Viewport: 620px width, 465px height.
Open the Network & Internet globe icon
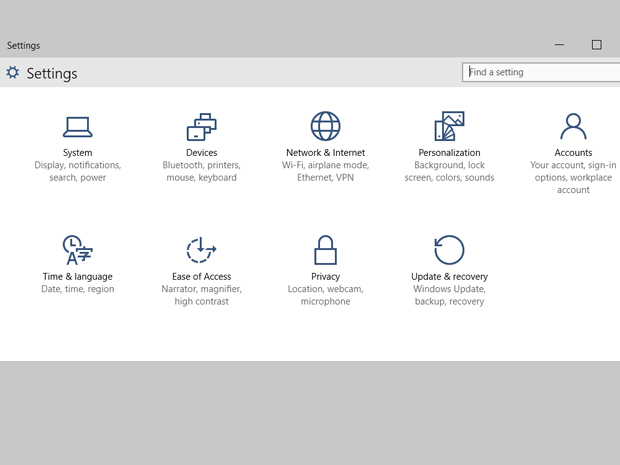[x=325, y=126]
